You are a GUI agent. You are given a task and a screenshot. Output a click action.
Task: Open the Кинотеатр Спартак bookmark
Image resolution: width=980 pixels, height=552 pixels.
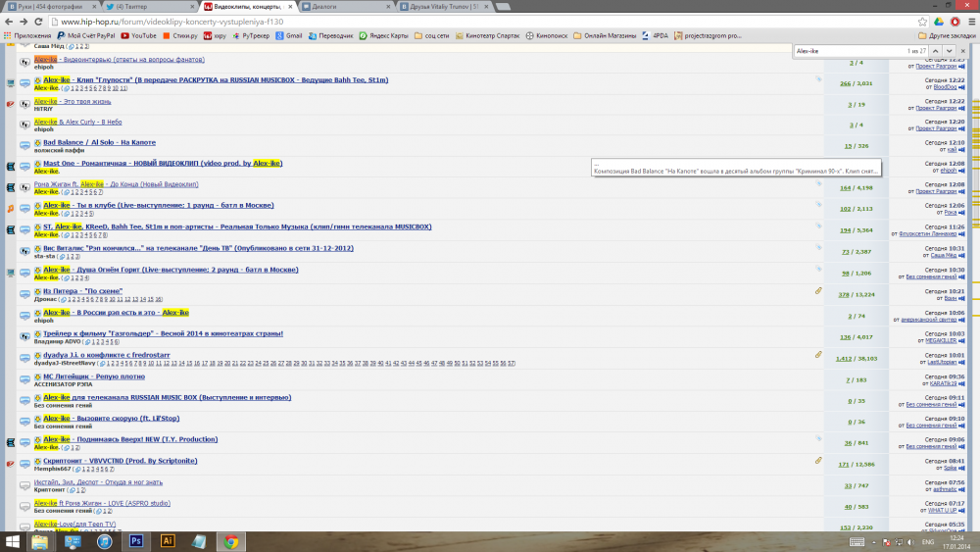[x=487, y=35]
